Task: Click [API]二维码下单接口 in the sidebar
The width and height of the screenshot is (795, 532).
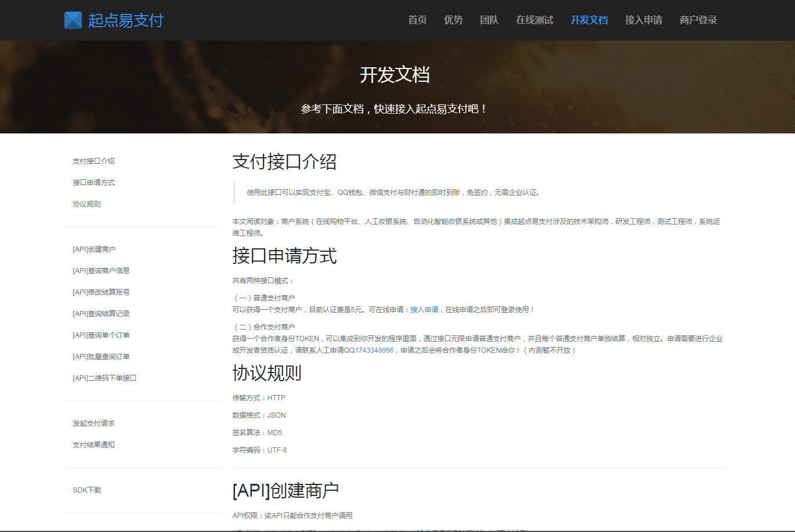Action: [103, 378]
